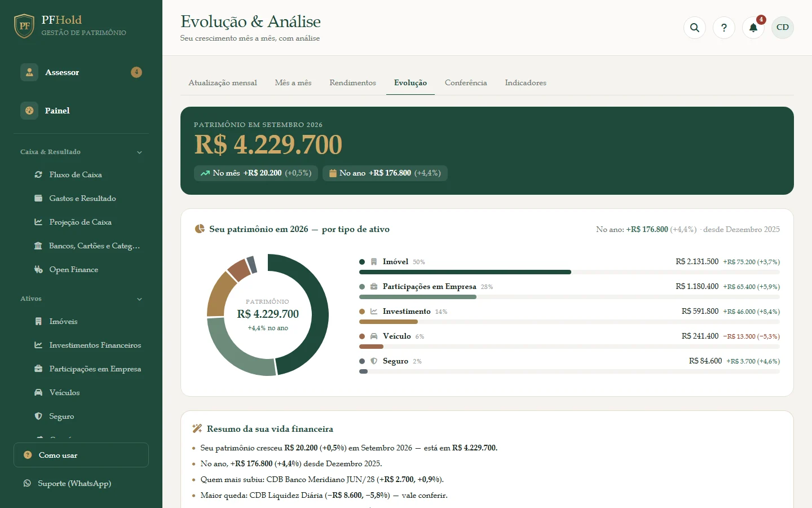
Task: Click the Fluxo de Caixa refresh icon
Action: [x=38, y=174]
